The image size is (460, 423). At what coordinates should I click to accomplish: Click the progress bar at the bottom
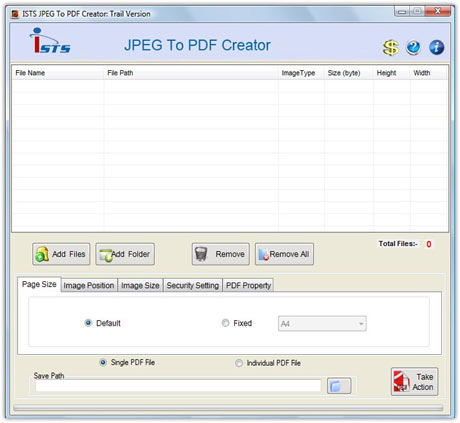click(x=228, y=408)
